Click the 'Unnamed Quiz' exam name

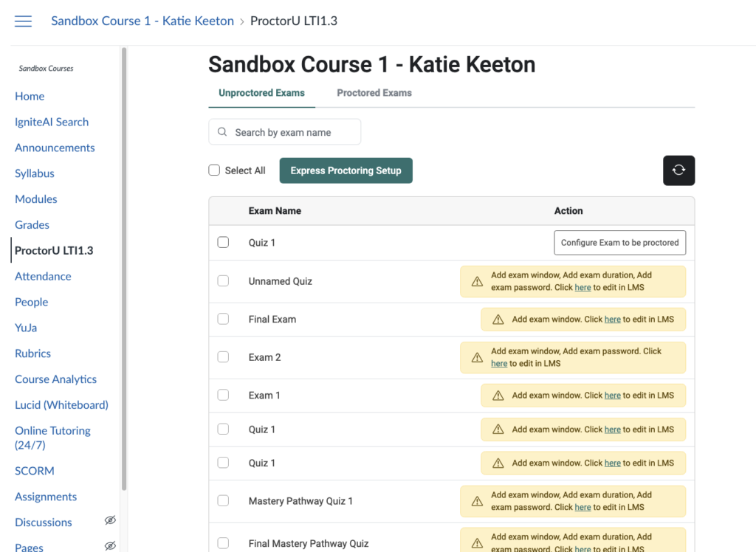click(x=280, y=281)
